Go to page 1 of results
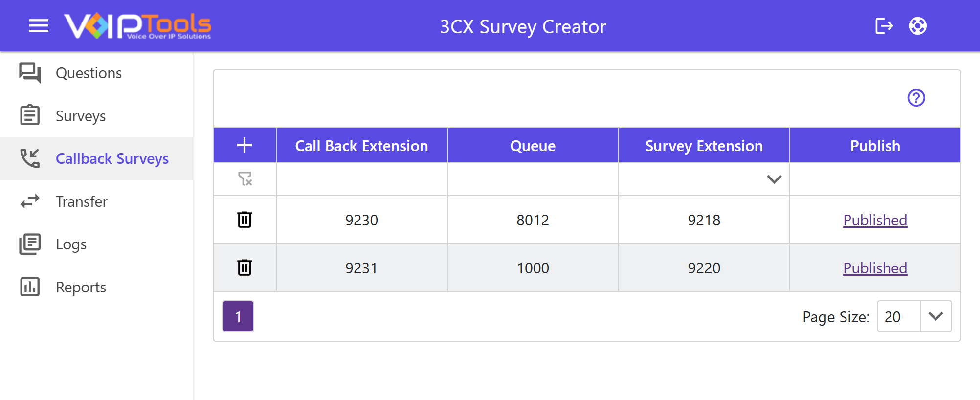Screen dimensions: 980x400 coord(238,316)
